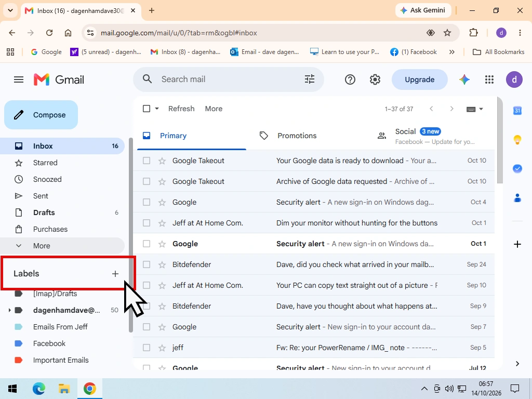Click the browser bookmark star icon

447,33
